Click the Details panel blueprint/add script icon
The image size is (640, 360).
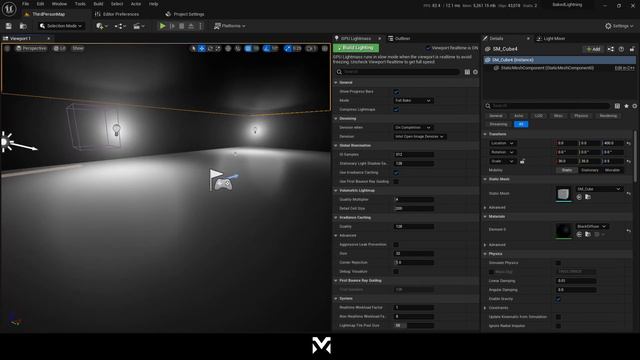611,49
